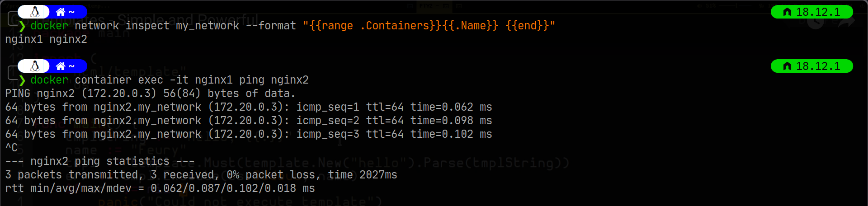Click the upper 18.12.1 version number
The image size is (868, 206).
point(818,12)
